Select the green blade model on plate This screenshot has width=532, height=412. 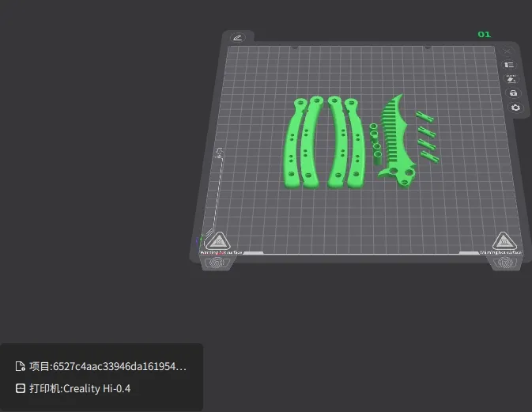tap(398, 141)
